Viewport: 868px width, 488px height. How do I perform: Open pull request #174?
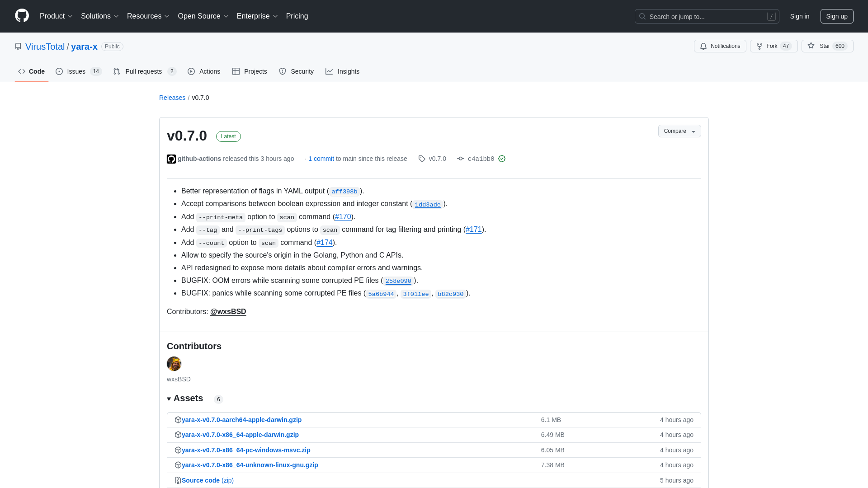point(325,243)
